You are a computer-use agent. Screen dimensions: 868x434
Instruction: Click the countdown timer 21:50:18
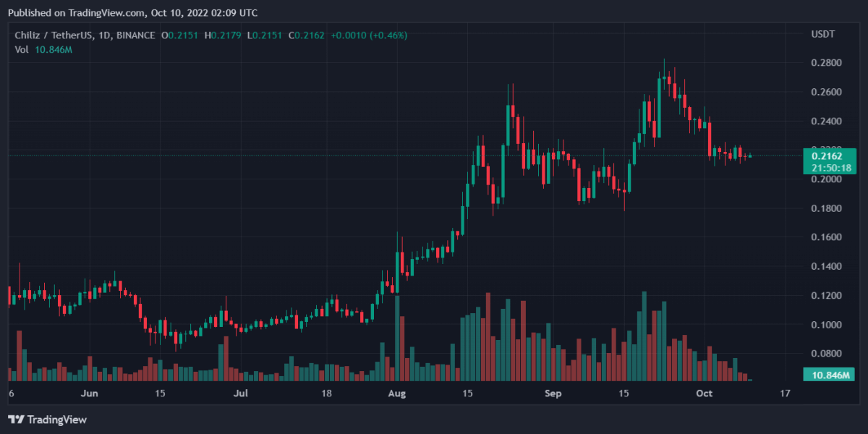pos(830,167)
